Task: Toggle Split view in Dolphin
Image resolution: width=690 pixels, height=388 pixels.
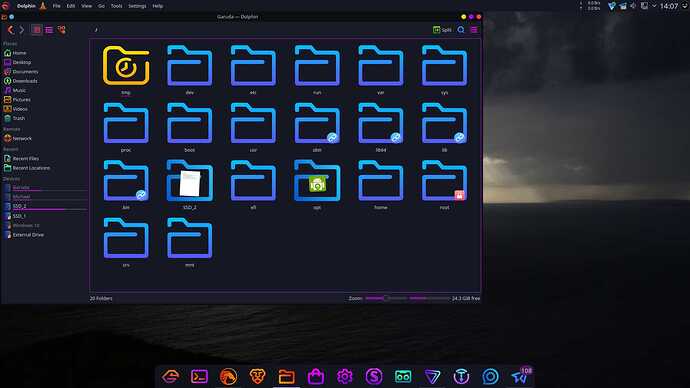Action: coord(442,29)
